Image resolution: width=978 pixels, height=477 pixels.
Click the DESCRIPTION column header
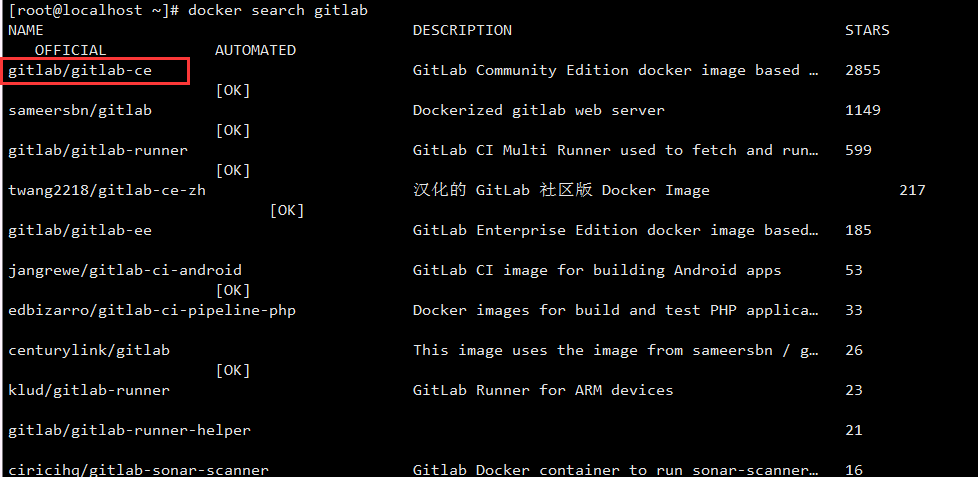[462, 31]
